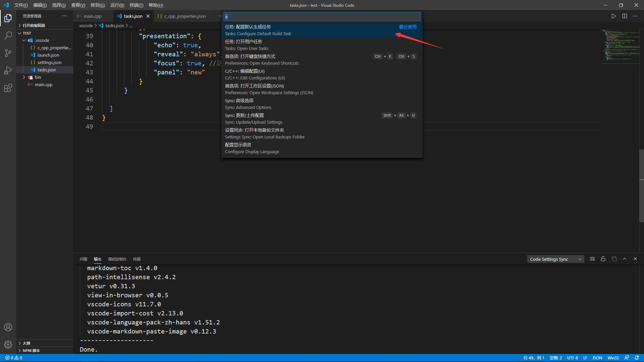The height and width of the screenshot is (362, 644).
Task: Switch to the 终端 panel tab
Action: tap(137, 259)
